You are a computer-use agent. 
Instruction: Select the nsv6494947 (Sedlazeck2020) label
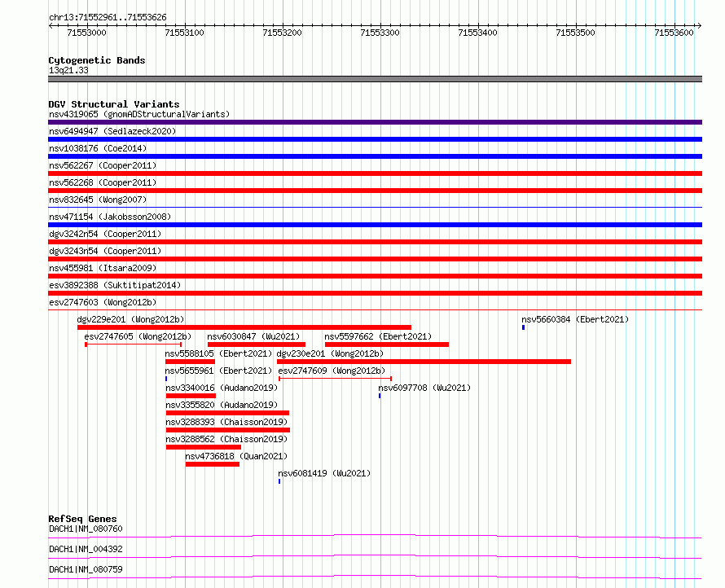point(112,131)
